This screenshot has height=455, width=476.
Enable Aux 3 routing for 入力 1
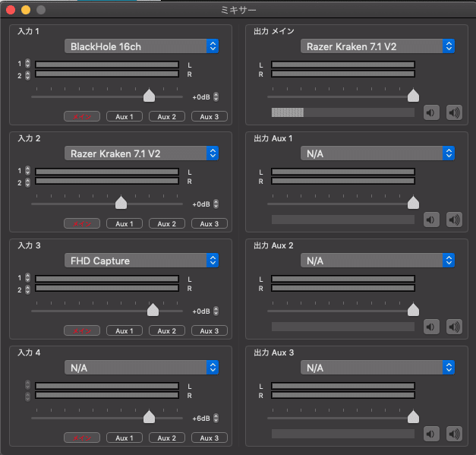coord(210,117)
